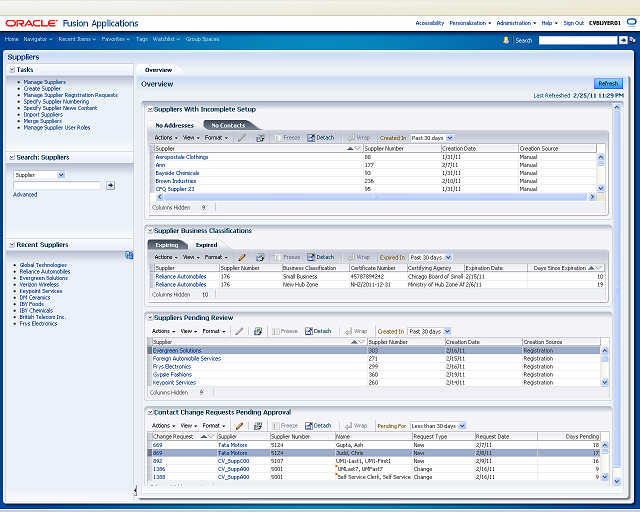Image resolution: width=640 pixels, height=512 pixels.
Task: Click Detach in Supplier Business Classifications toolbar
Action: 321,257
